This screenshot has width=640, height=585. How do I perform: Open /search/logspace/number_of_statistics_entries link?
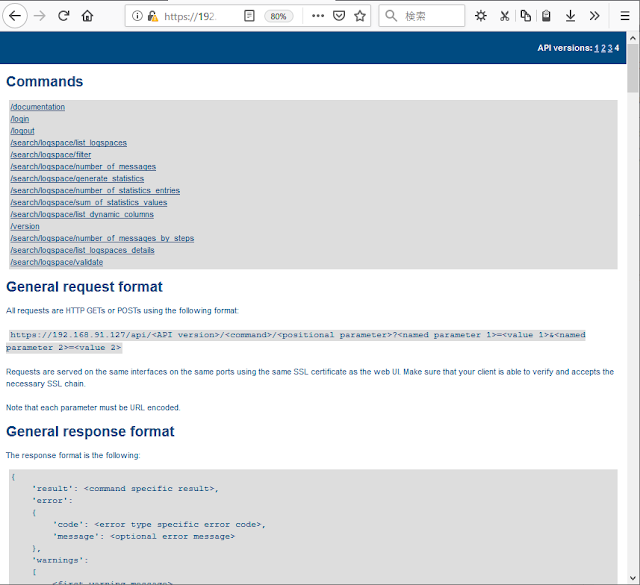pos(95,190)
